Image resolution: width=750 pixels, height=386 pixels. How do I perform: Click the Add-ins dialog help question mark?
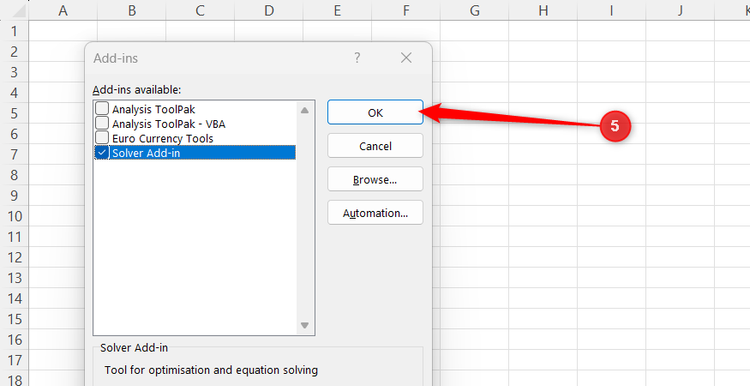tap(357, 58)
